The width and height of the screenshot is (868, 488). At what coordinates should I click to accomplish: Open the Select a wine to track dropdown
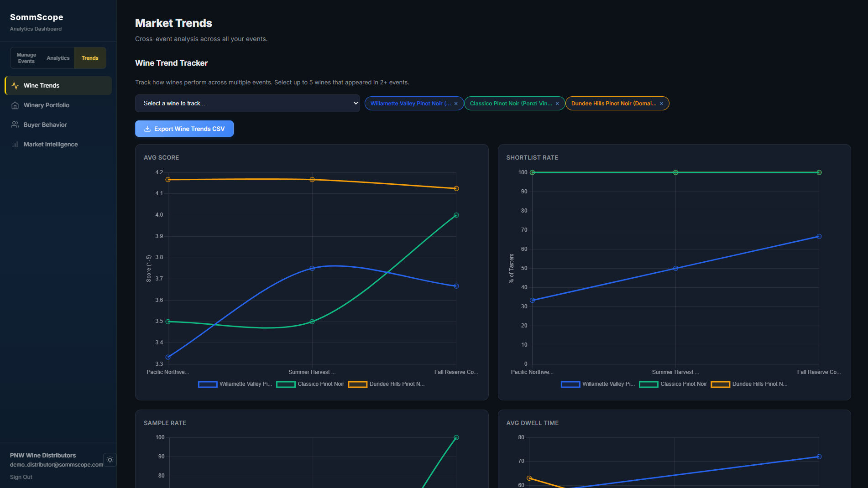click(247, 104)
